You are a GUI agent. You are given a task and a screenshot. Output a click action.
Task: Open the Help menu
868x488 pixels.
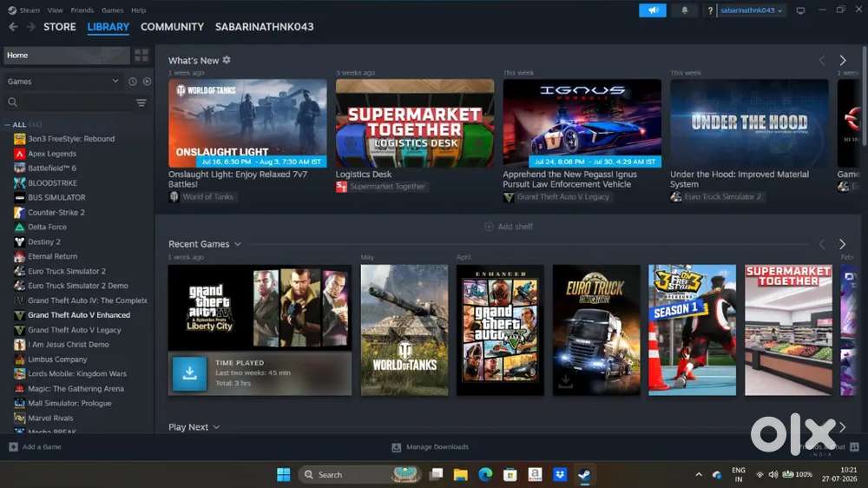point(138,10)
